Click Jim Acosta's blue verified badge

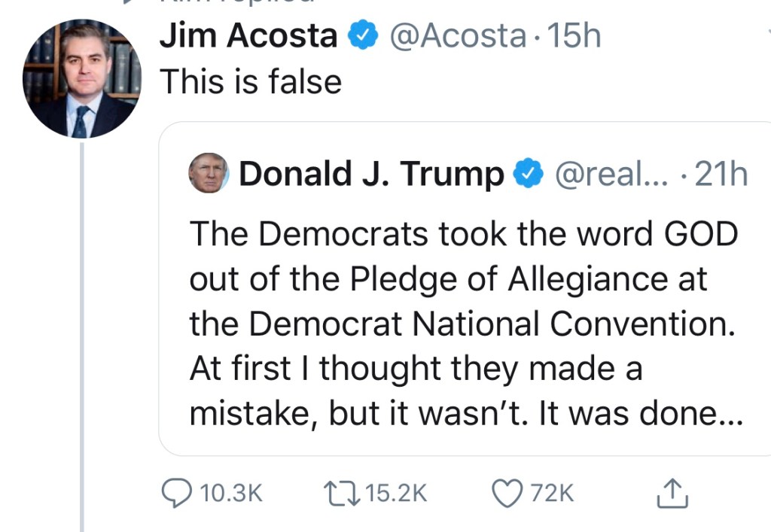tap(363, 35)
